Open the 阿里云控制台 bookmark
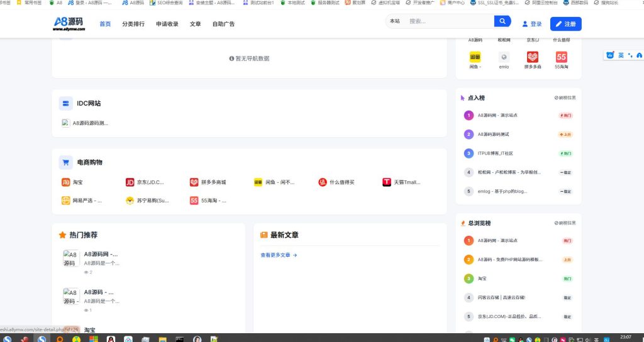Screen dimensions: 644x342 coord(541,3)
